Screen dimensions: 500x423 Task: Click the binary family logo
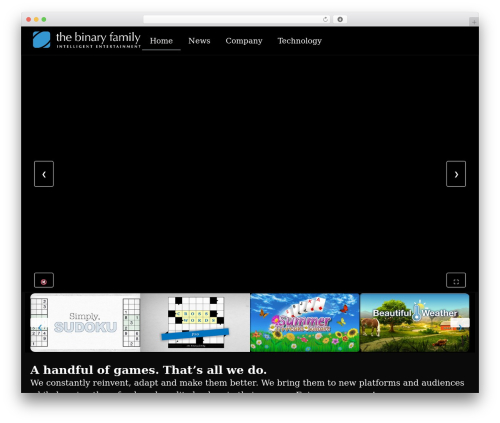[x=87, y=40]
